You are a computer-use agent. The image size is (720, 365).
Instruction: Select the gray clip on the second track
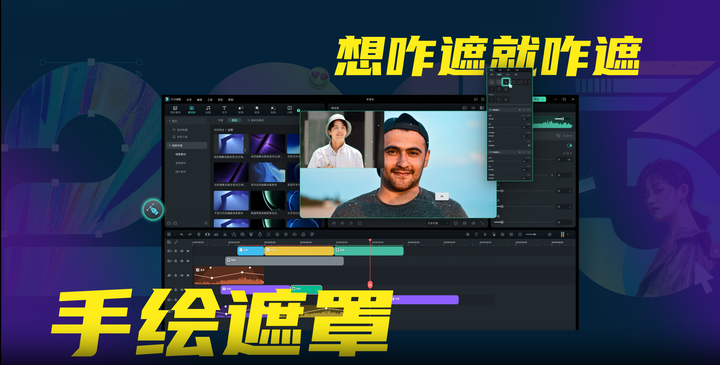(284, 261)
